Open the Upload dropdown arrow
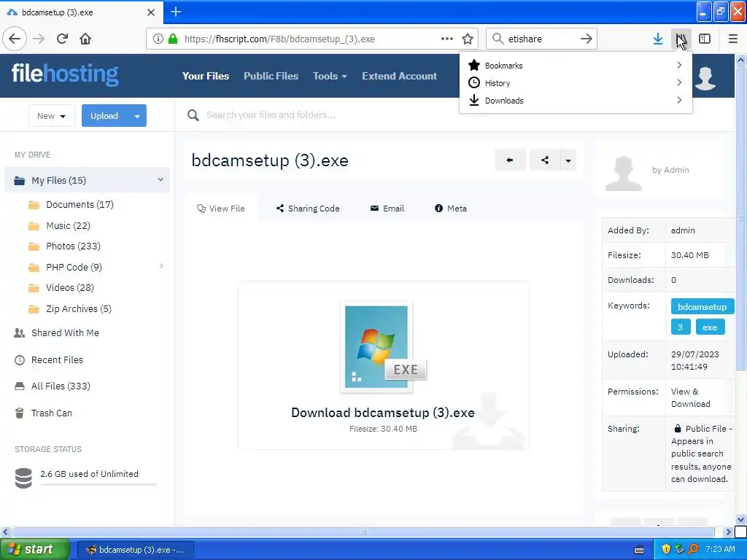Viewport: 747px width, 560px height. (x=137, y=116)
